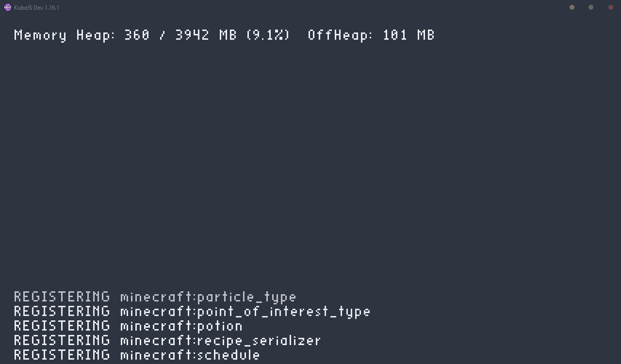Click the minecraft:point_of_interest_type log entry
The image size is (621, 364).
pos(245,312)
